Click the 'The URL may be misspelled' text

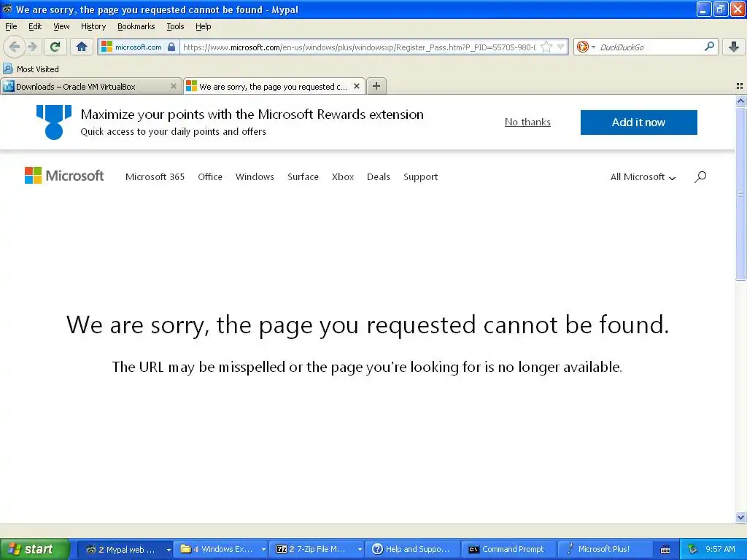pyautogui.click(x=367, y=367)
